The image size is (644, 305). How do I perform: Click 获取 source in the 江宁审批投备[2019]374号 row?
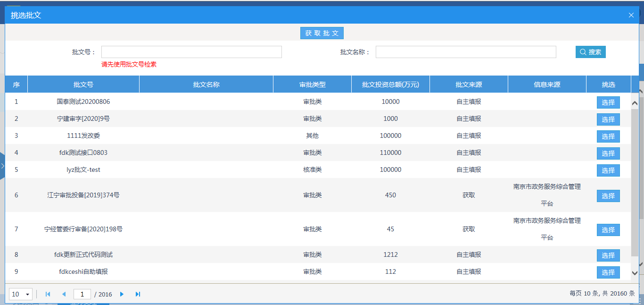click(x=469, y=195)
